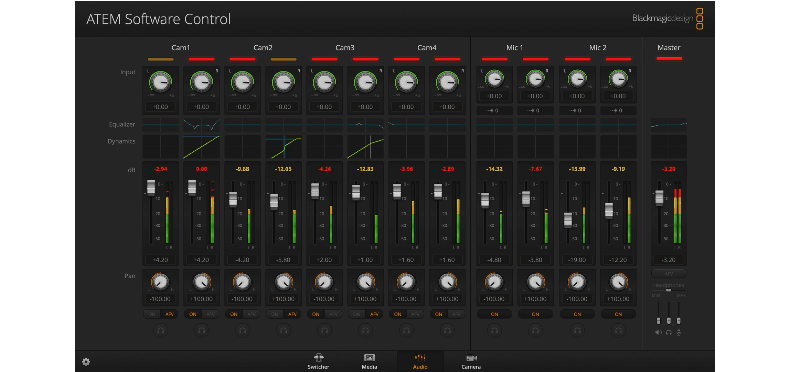
Task: Solo Cam1 left channel with headphones icon
Action: [x=161, y=331]
